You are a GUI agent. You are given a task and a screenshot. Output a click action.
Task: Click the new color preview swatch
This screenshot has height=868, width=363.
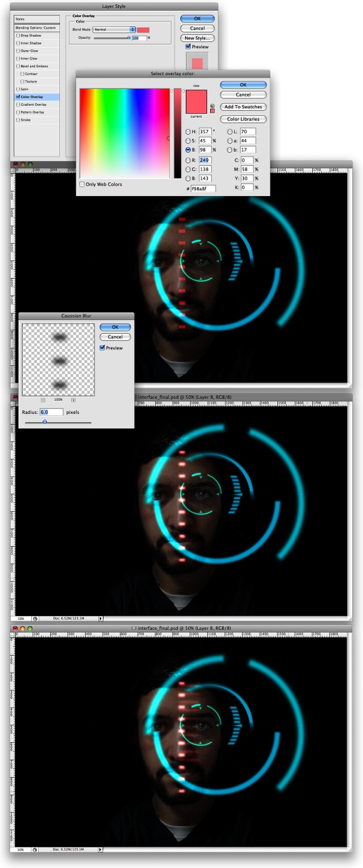[197, 96]
